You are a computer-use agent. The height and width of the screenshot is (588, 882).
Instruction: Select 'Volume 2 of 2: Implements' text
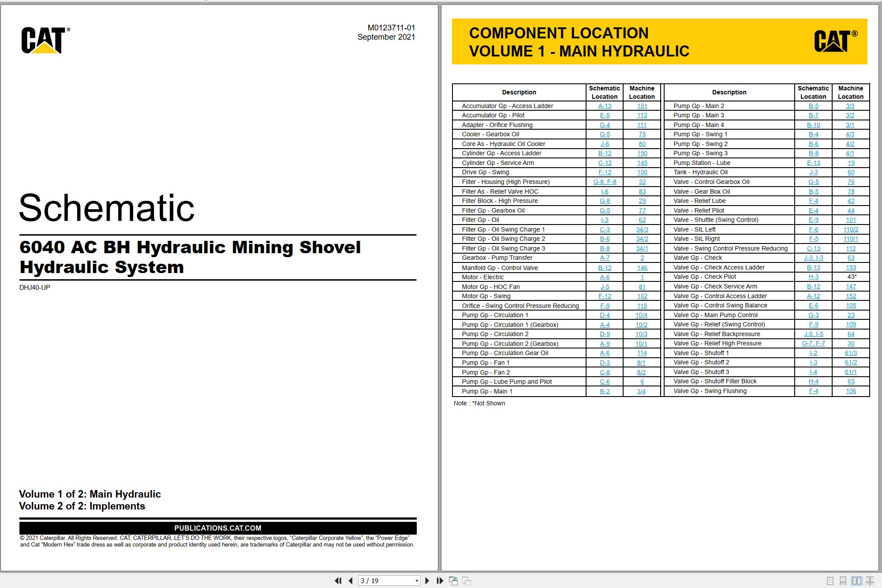coord(82,506)
